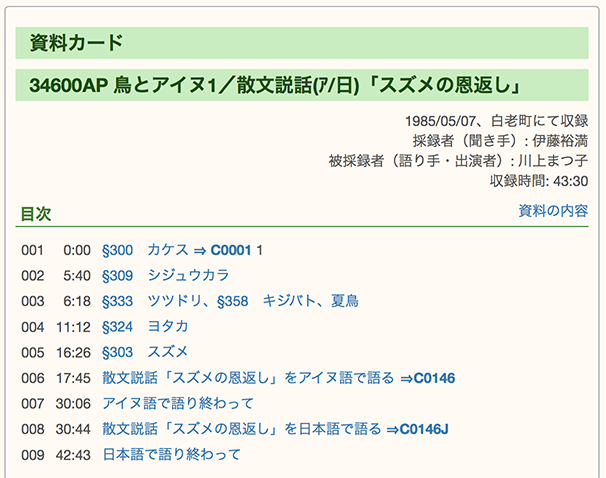Open 「スズメの恩返し」を日本語で語る link

241,429
